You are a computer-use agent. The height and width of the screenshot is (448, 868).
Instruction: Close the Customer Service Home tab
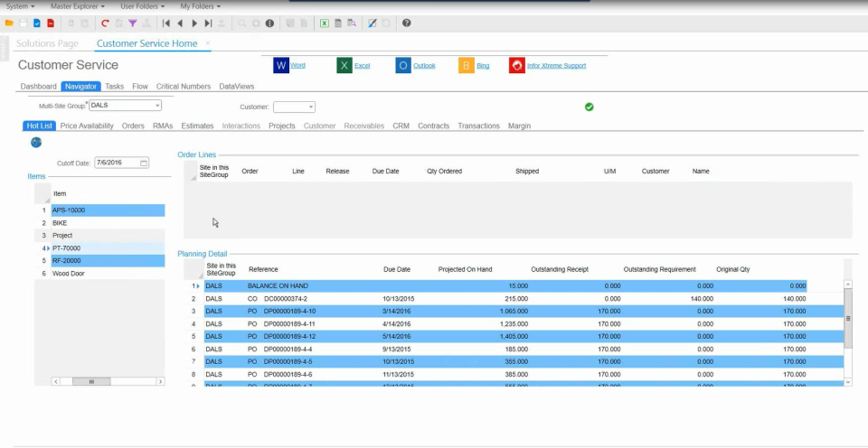(208, 42)
